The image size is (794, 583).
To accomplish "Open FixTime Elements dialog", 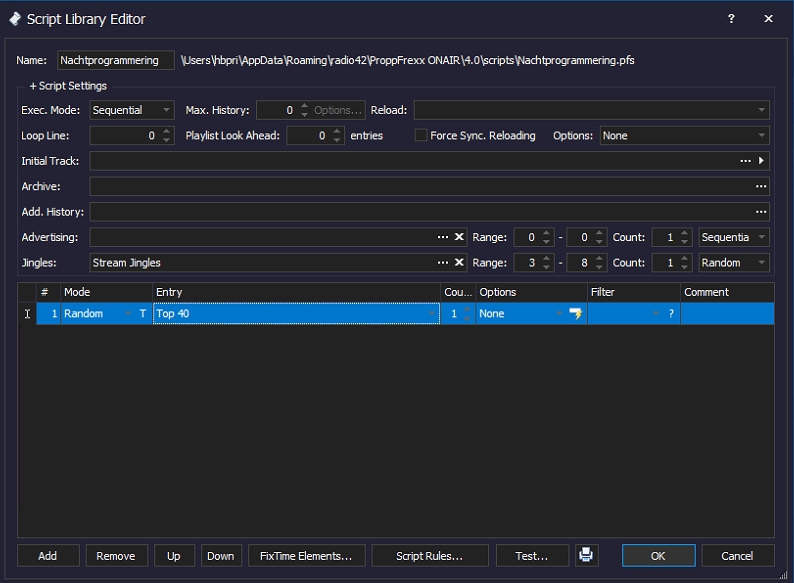I will [305, 556].
